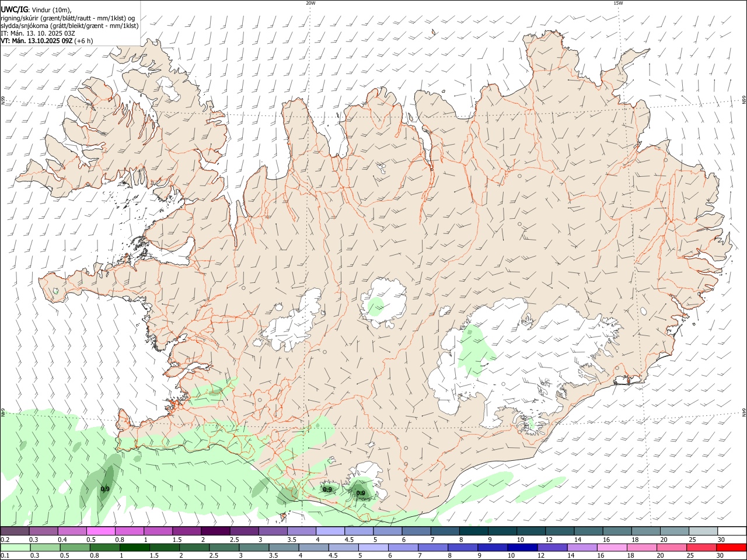Click the 66N latitude label on right edge

[x=744, y=100]
